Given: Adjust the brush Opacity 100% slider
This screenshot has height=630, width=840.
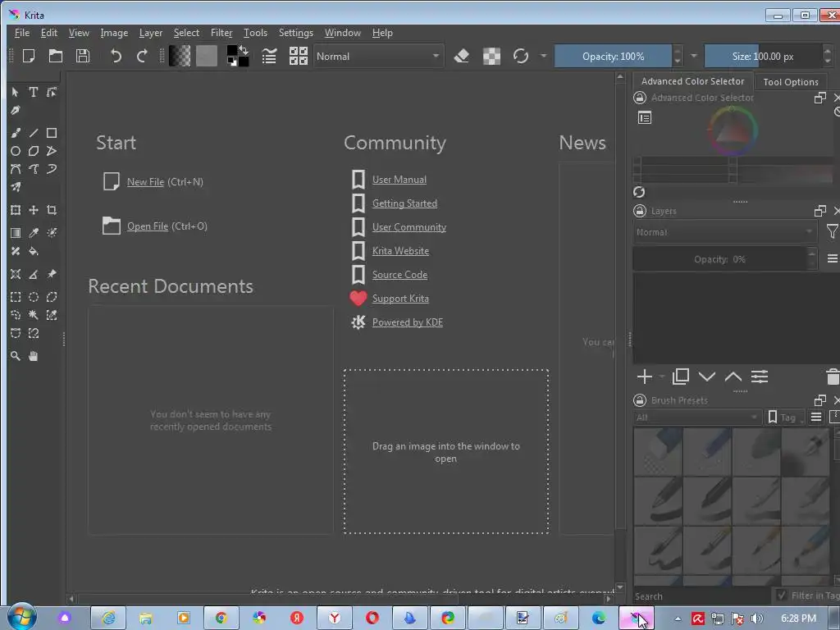Looking at the screenshot, I should (x=613, y=56).
